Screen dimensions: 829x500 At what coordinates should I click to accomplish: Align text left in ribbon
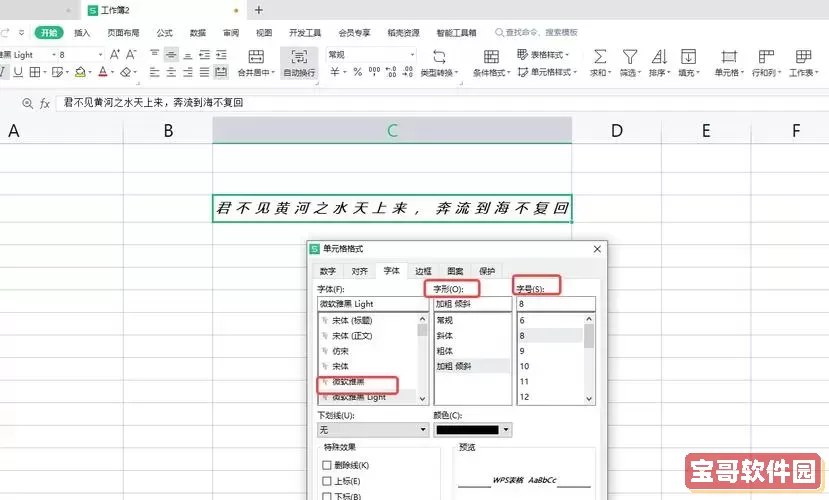154,72
